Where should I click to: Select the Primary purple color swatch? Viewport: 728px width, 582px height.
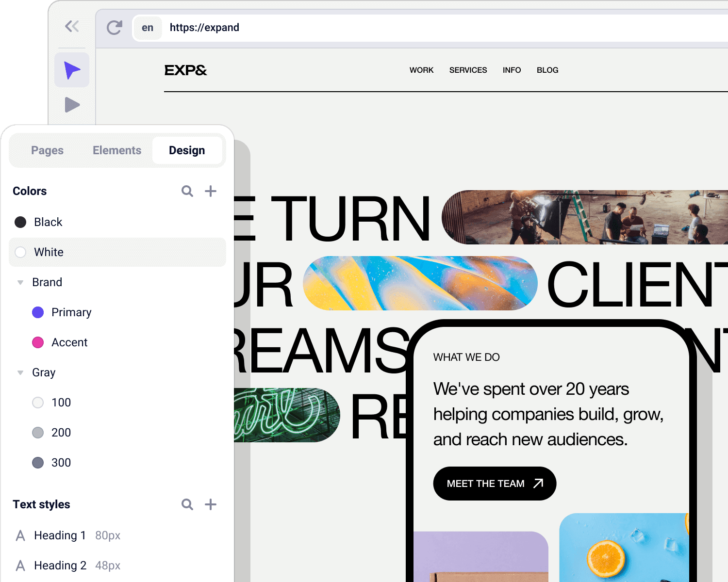tap(38, 312)
